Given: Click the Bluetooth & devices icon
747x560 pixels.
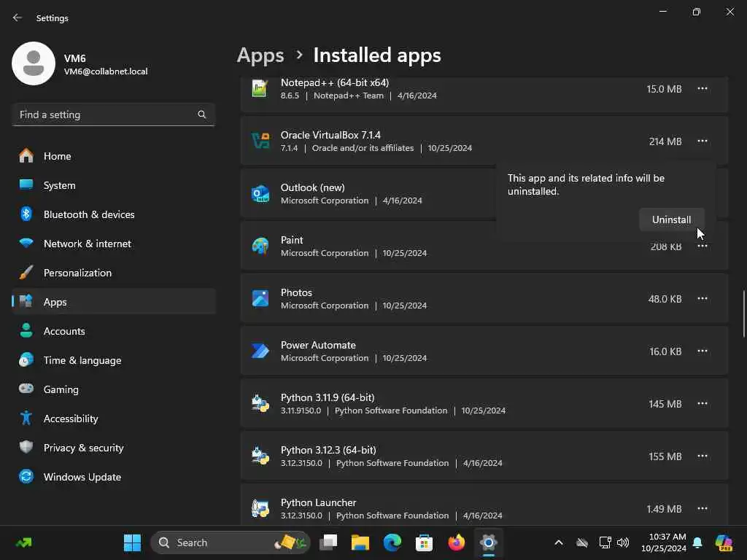Looking at the screenshot, I should point(26,214).
